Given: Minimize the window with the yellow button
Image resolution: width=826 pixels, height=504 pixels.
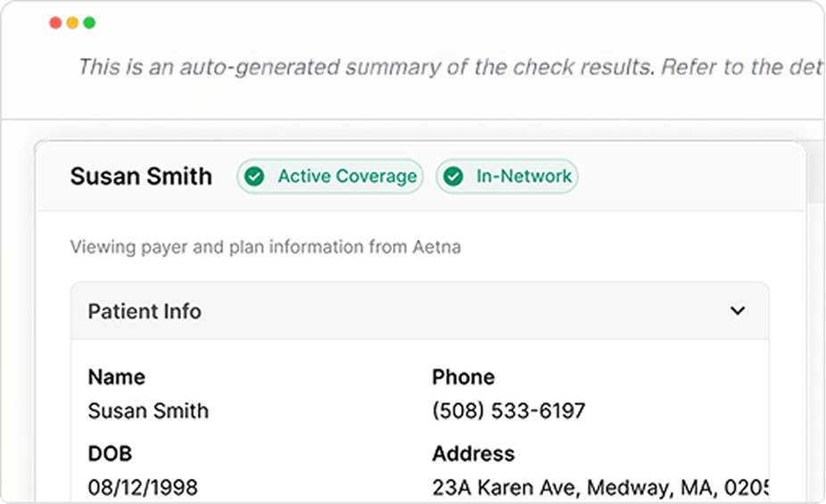Looking at the screenshot, I should (72, 22).
